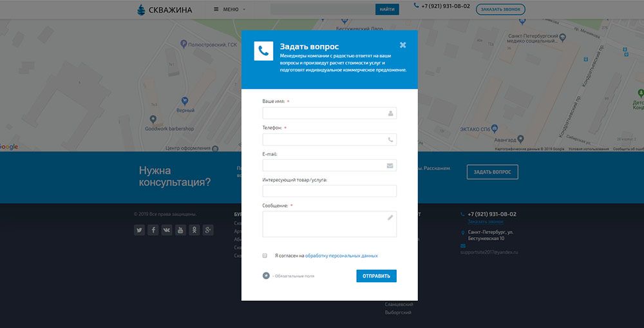The width and height of the screenshot is (644, 328).
Task: Click the VK social icon
Action: [x=167, y=230]
